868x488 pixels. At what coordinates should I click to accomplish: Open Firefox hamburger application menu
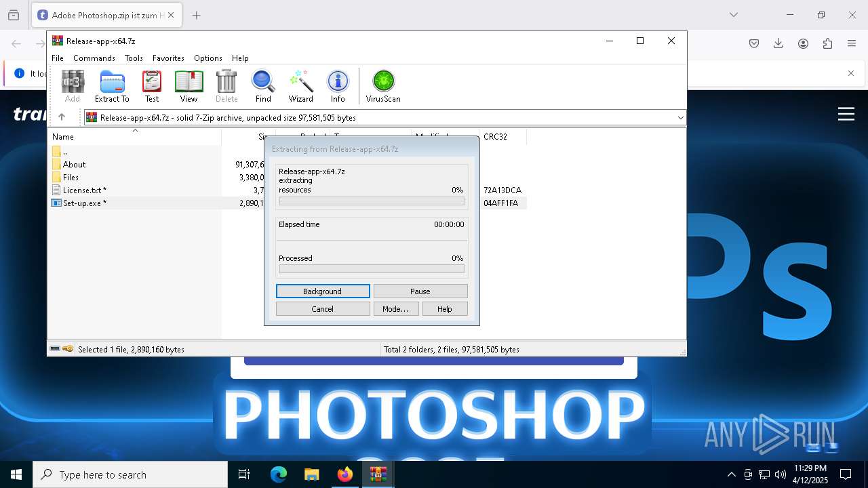852,43
